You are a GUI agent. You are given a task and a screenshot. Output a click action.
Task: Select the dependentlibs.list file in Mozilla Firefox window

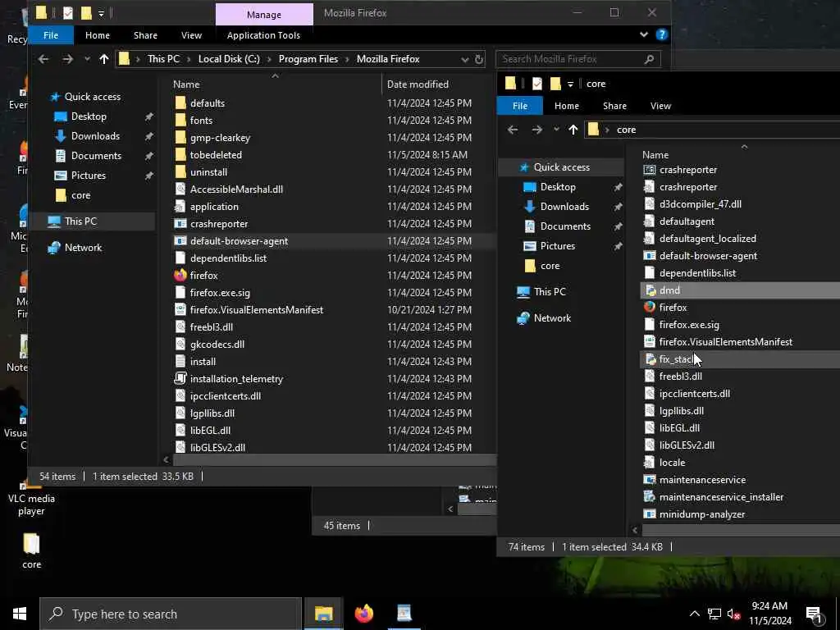228,258
